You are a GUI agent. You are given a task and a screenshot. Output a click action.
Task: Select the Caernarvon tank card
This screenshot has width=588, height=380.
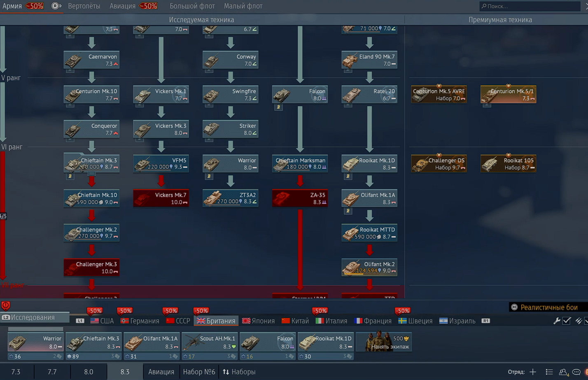click(91, 60)
